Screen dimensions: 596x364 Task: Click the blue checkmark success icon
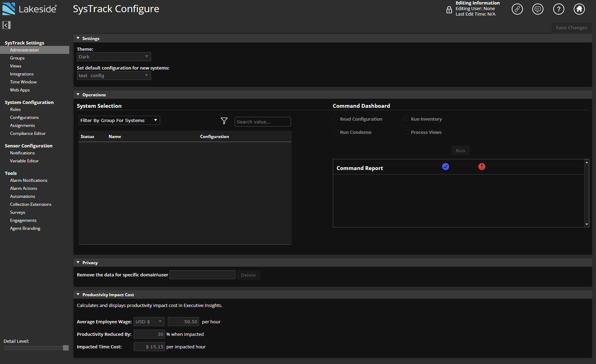point(446,167)
